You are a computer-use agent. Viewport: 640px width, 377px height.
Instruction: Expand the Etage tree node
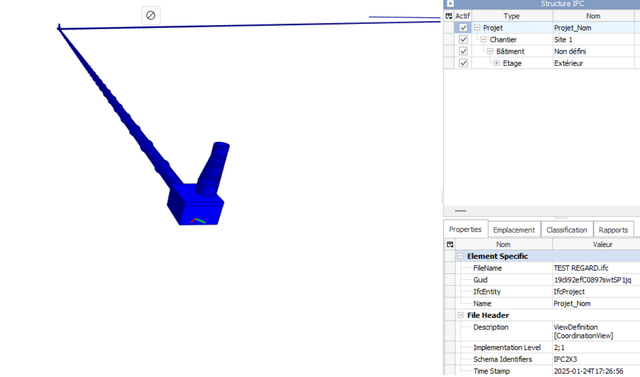click(496, 63)
